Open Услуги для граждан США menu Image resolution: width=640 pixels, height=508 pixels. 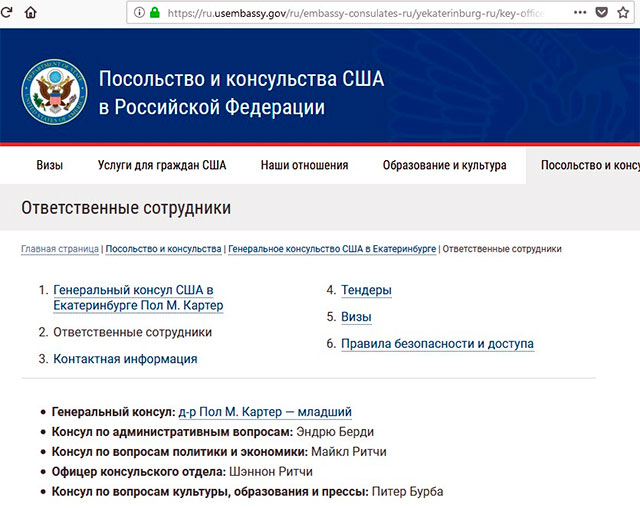162,165
